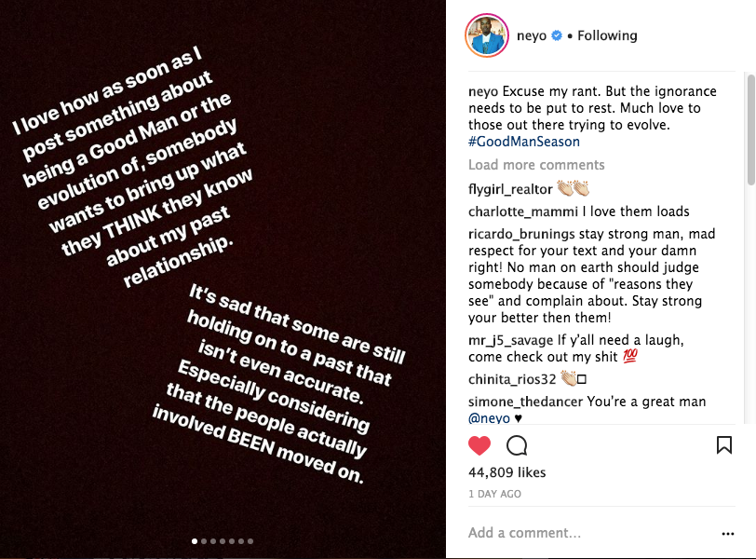This screenshot has height=559, width=756.
Task: Open the #GoodManSeason hashtag
Action: [x=524, y=142]
